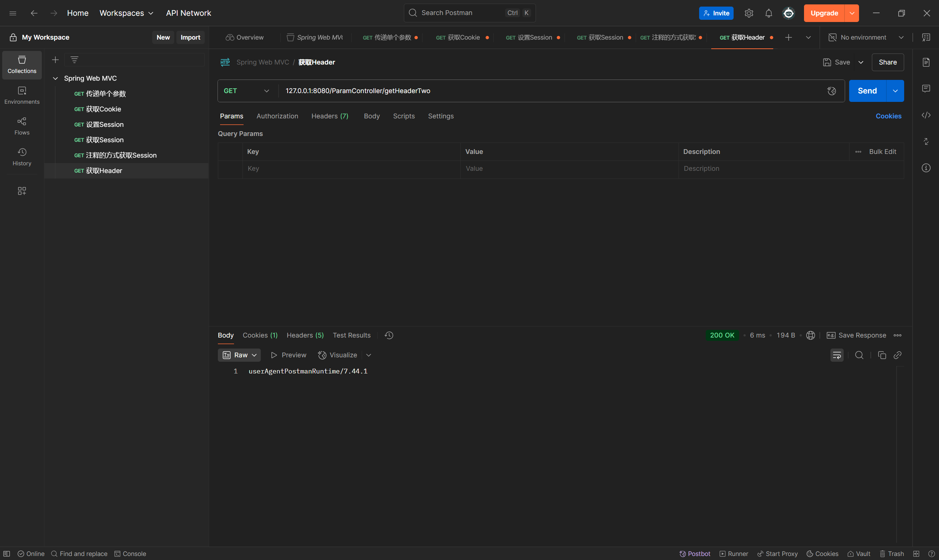
Task: Click the Invite button
Action: click(x=716, y=13)
